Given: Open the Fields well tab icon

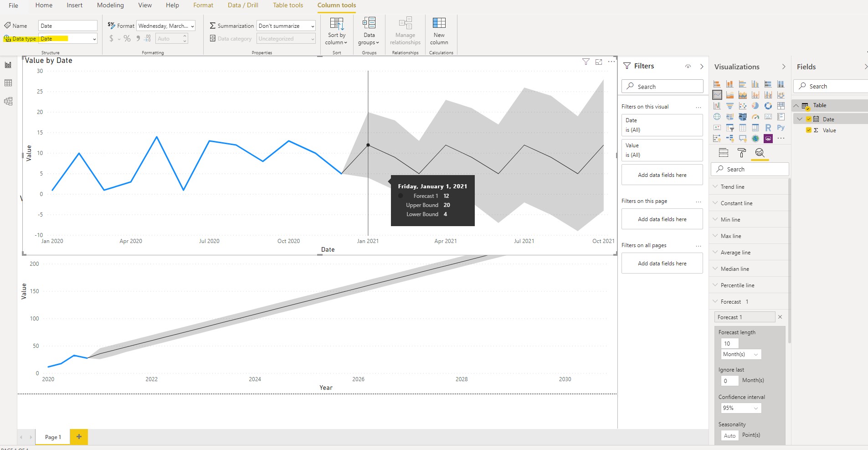Looking at the screenshot, I should pos(724,153).
